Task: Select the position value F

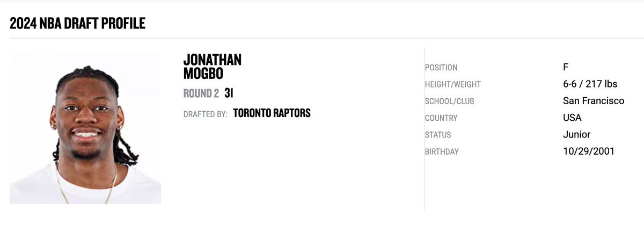Action: (x=566, y=67)
